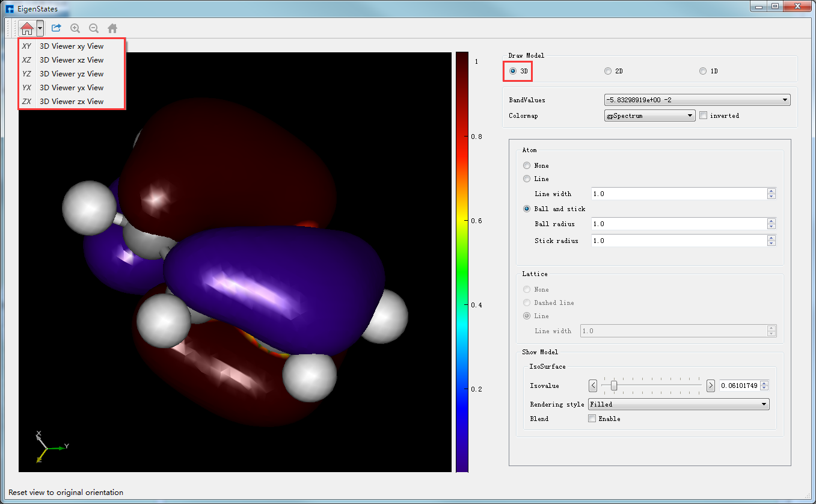
Task: Enable the inverted colormap checkbox
Action: (703, 115)
